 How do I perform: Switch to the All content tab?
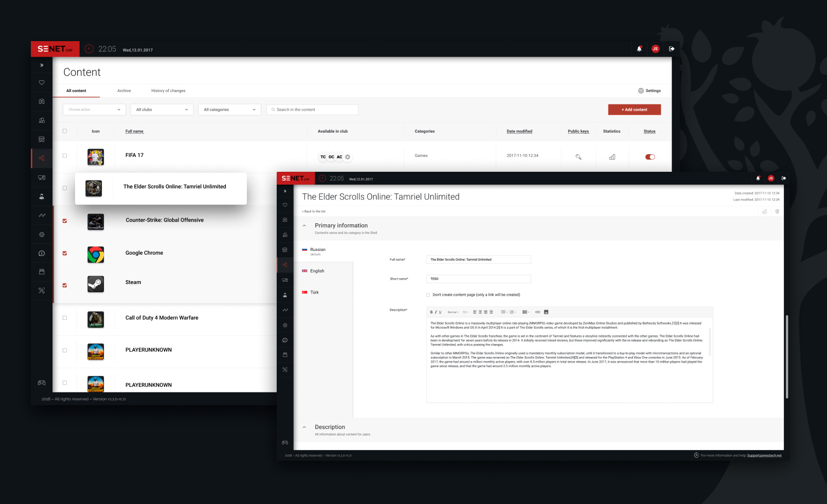tap(76, 91)
